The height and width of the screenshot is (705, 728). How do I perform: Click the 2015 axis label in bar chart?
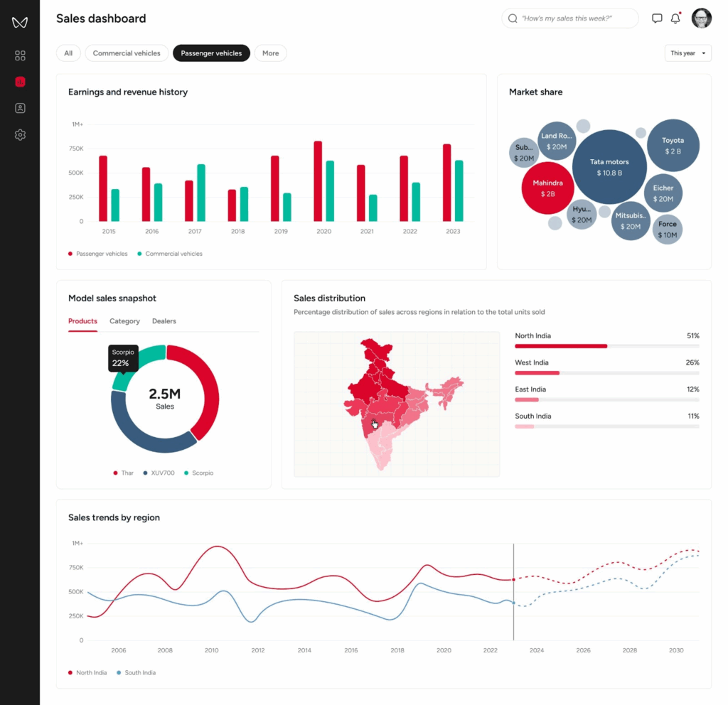(x=109, y=231)
